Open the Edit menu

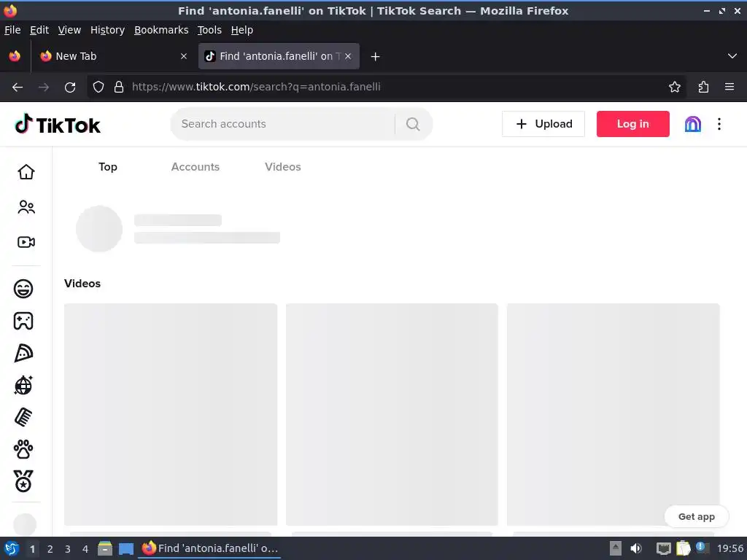[39, 30]
